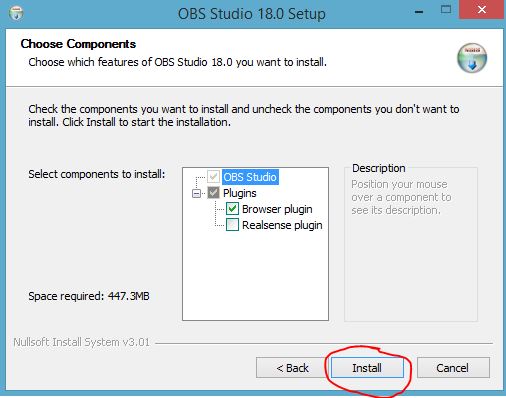Click the NSIS globe logo in header

point(472,58)
